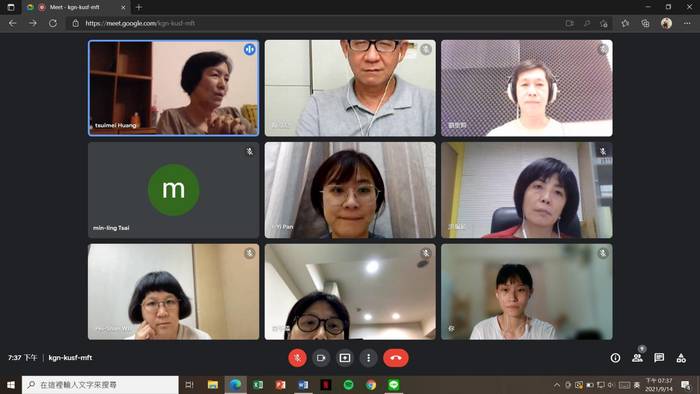Open the Activities icon

click(x=681, y=358)
